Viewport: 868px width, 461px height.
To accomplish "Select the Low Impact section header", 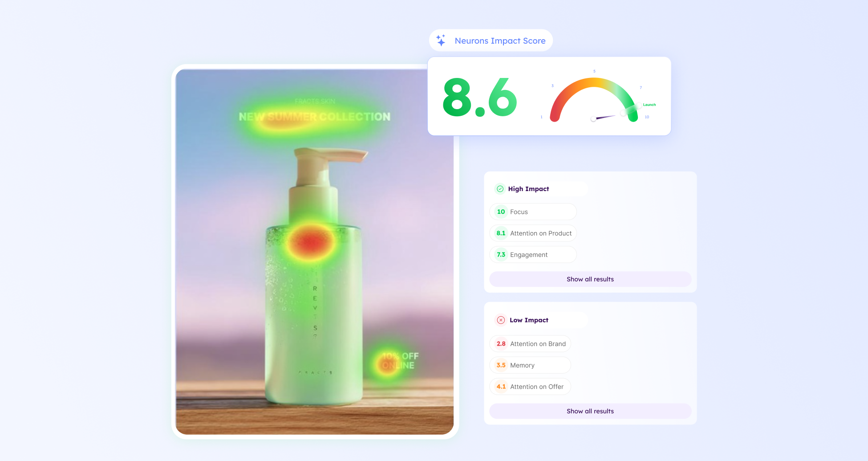I will [x=529, y=320].
